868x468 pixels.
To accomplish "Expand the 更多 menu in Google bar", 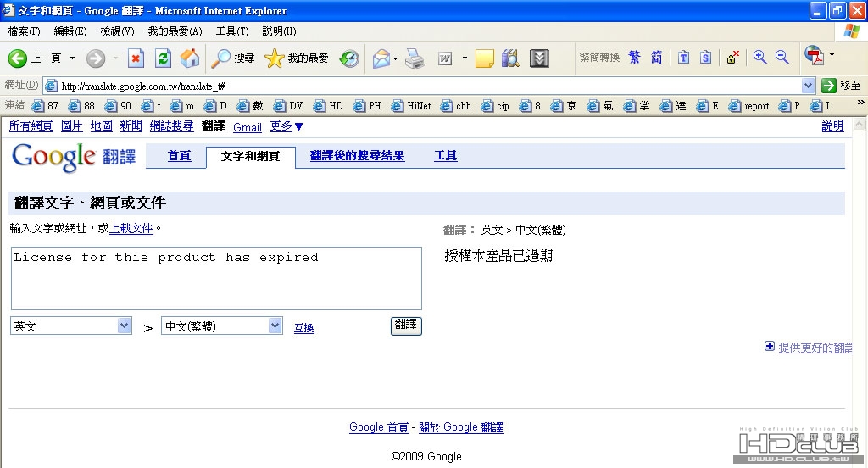I will tap(287, 127).
